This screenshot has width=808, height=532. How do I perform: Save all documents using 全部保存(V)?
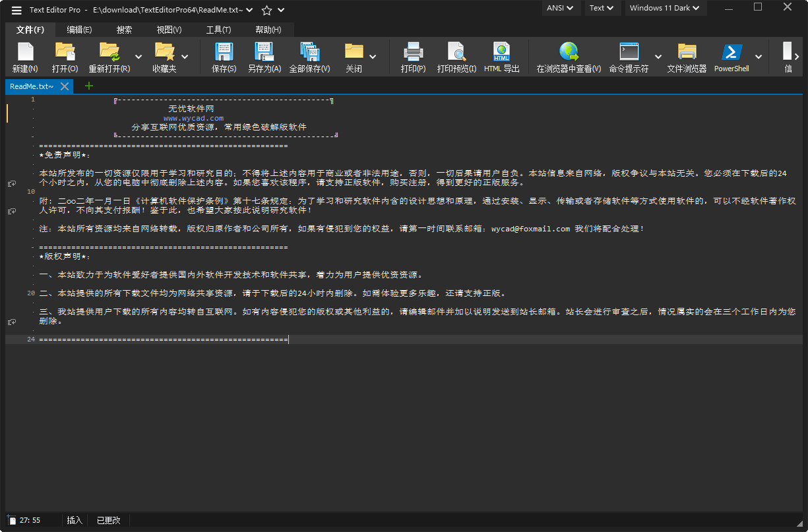pos(311,56)
